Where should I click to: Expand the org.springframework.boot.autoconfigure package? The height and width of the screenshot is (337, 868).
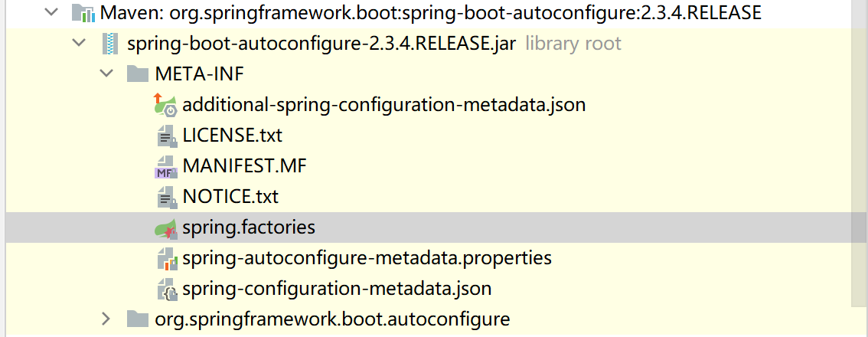[106, 319]
